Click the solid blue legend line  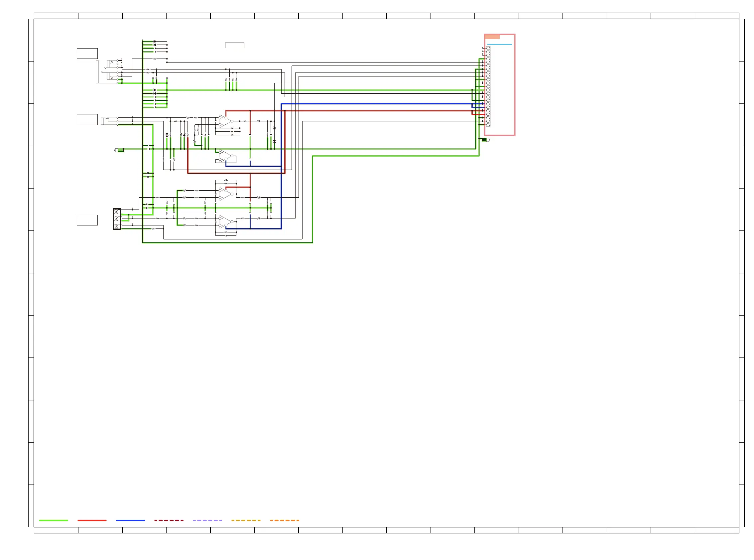tap(130, 520)
